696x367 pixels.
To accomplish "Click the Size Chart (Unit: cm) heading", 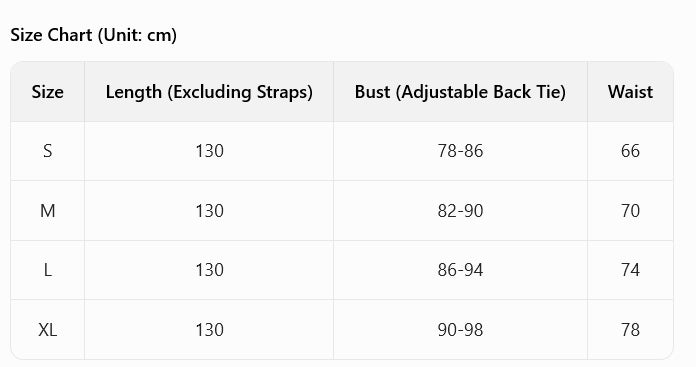I will click(x=94, y=35).
